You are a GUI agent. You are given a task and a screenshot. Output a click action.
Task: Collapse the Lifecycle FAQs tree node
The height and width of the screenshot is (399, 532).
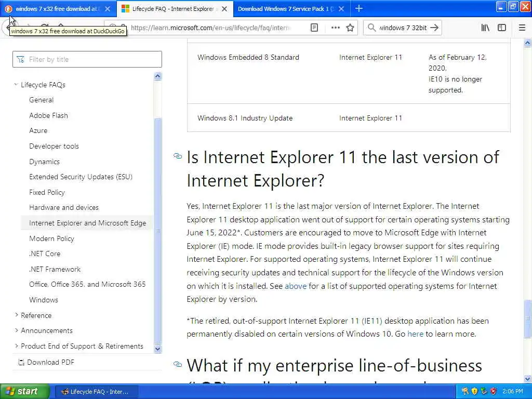[16, 85]
